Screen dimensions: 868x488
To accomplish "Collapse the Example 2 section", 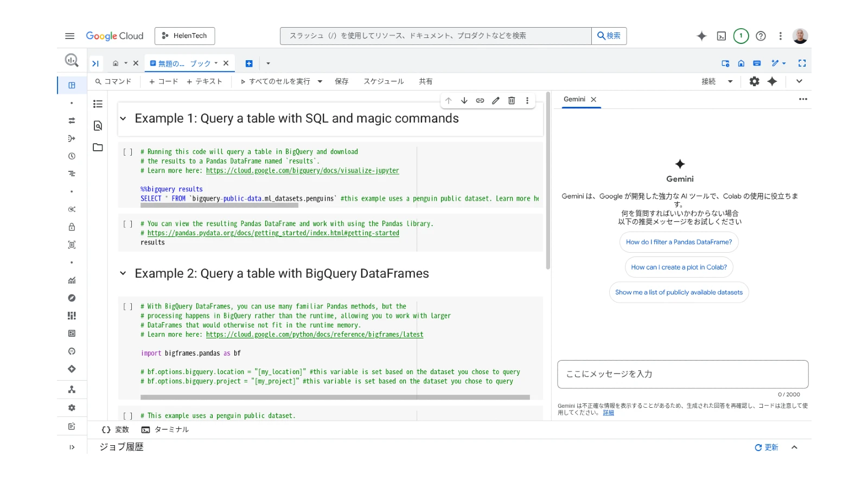I will [123, 273].
